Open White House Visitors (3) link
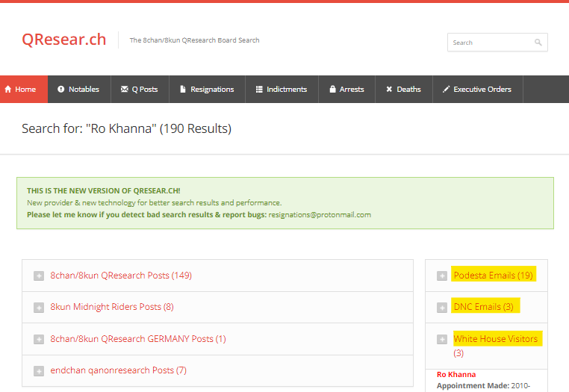The width and height of the screenshot is (569, 392). pos(495,346)
